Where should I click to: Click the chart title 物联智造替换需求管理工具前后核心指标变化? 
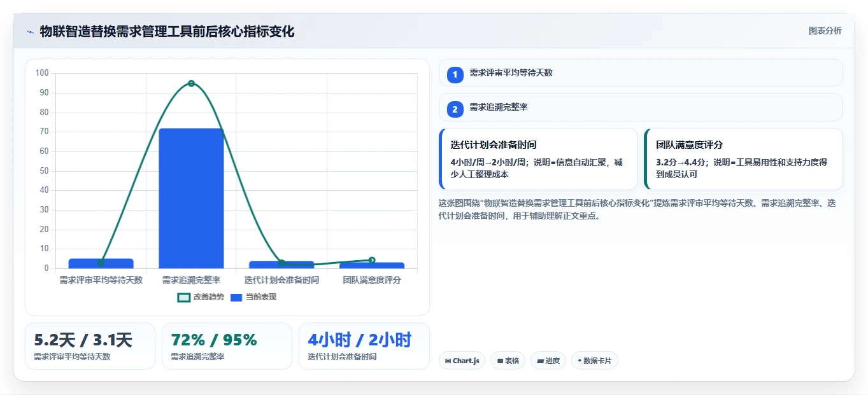pyautogui.click(x=167, y=32)
